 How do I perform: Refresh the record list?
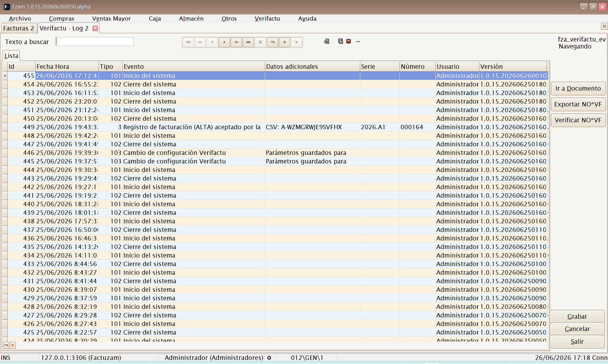tap(272, 42)
